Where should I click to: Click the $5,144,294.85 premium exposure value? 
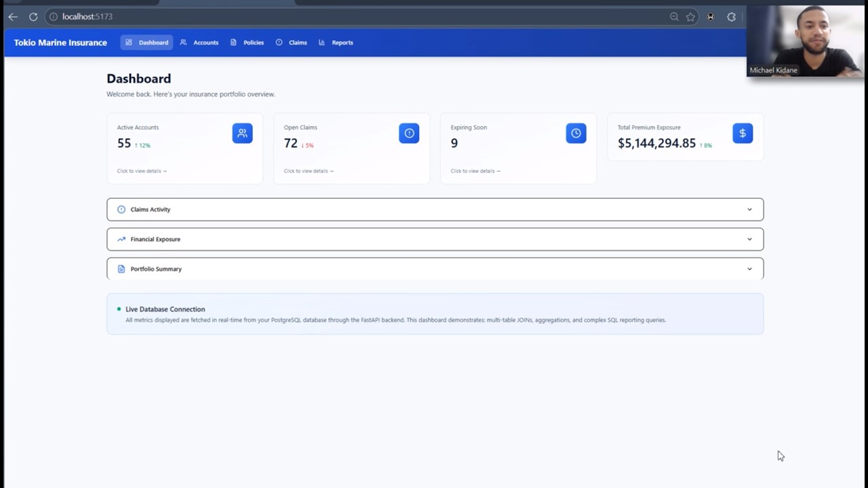click(x=656, y=143)
